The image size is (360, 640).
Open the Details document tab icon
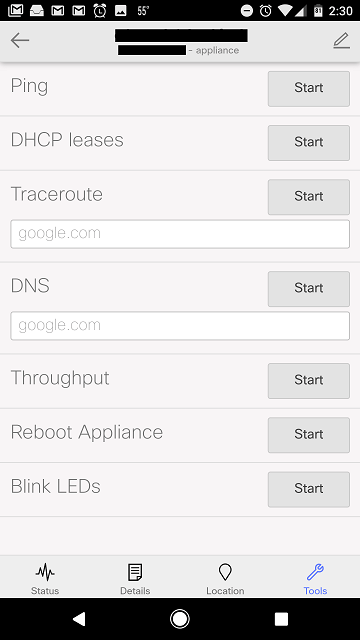(135, 572)
